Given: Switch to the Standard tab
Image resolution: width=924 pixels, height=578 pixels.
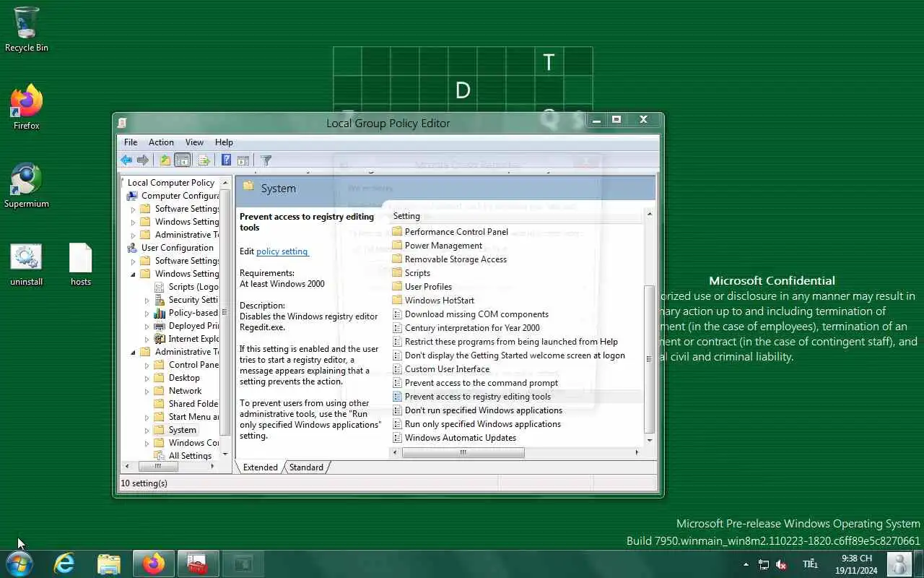Looking at the screenshot, I should 306,467.
